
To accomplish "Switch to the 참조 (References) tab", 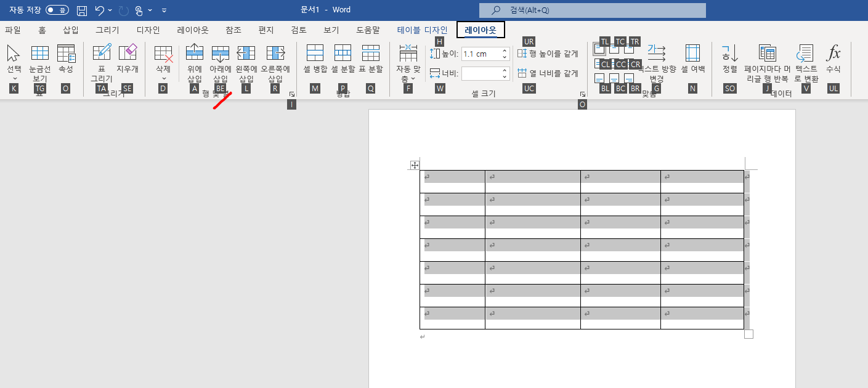I will 233,30.
